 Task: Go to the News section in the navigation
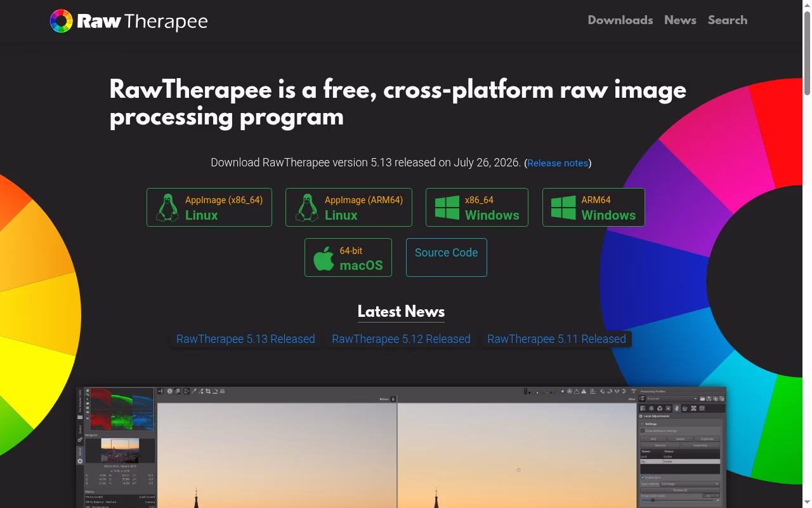(680, 20)
